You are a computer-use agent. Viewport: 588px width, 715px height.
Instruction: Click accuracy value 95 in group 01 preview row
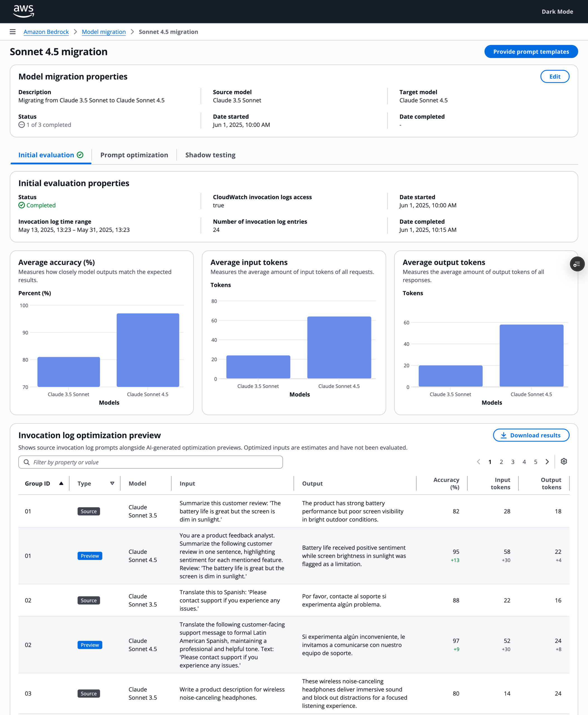[x=456, y=552]
